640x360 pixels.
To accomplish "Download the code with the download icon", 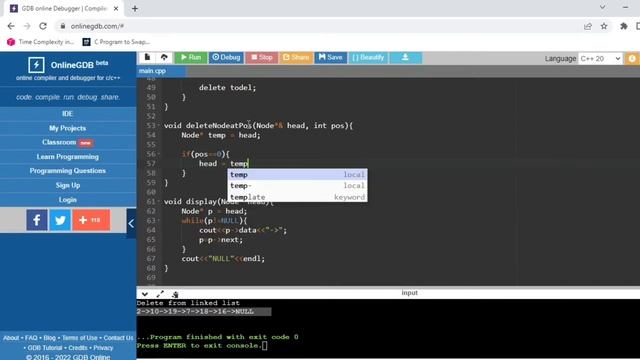I will (x=405, y=58).
